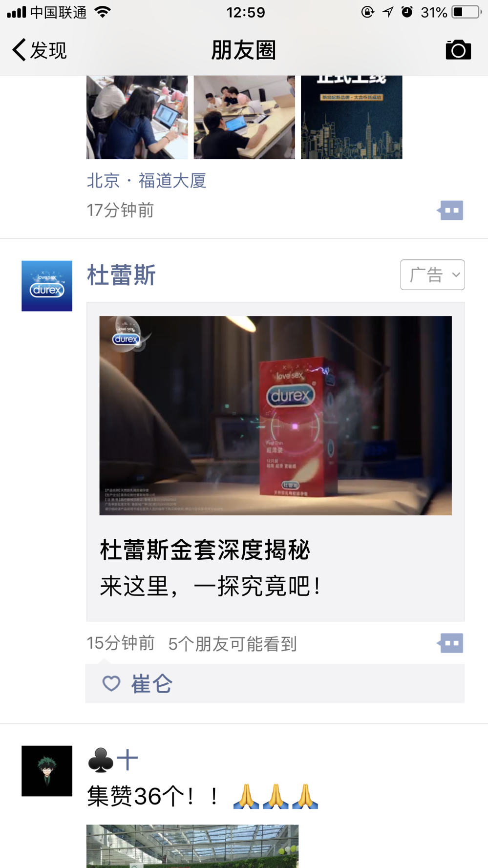This screenshot has width=488, height=868.
Task: Open ad headline 杜蕾斯金套深度揭秘
Action: click(x=205, y=550)
